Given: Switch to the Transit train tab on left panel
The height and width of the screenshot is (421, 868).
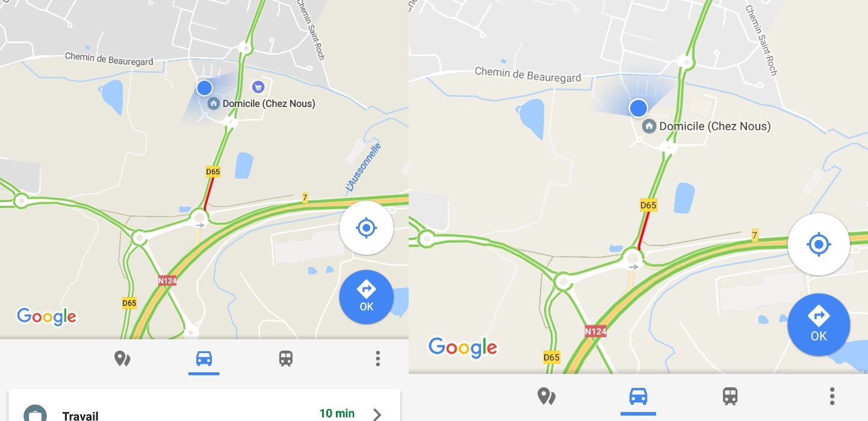Looking at the screenshot, I should pyautogui.click(x=286, y=359).
